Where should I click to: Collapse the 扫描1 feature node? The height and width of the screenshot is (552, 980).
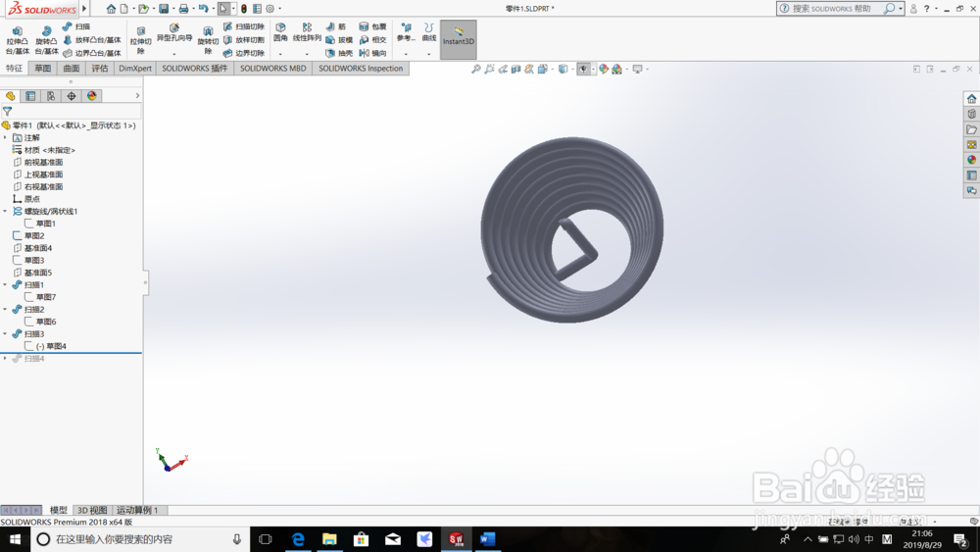pos(5,285)
